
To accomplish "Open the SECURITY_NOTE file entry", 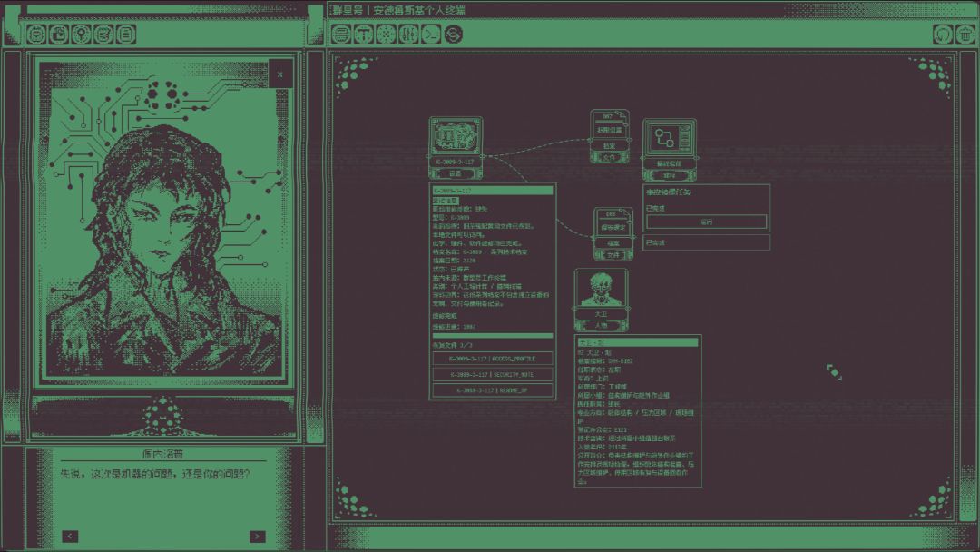I will [493, 374].
